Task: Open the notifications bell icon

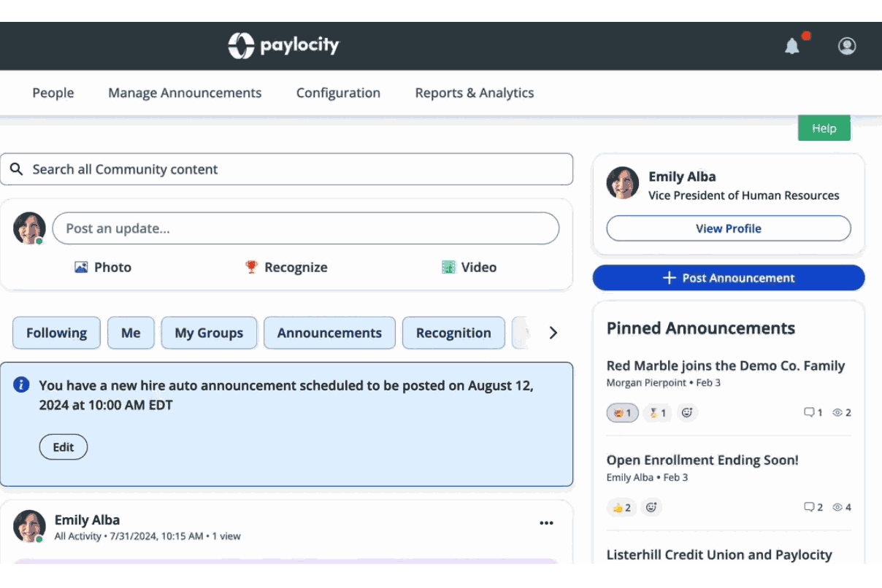Action: [x=792, y=47]
